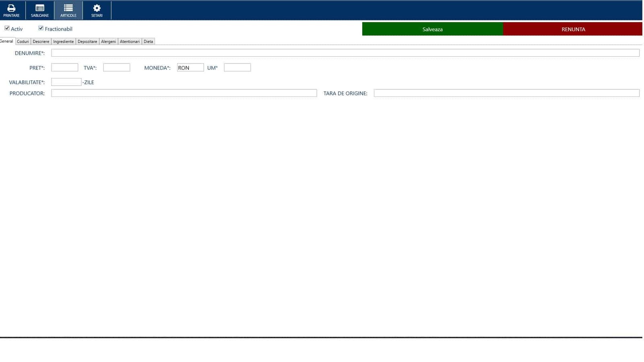Open the Dieta tab
Screen dimensions: 644x362
point(148,41)
